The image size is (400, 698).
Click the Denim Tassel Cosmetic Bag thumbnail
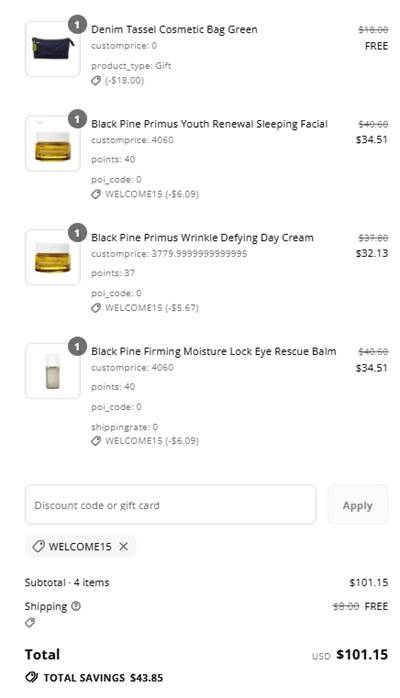pos(53,49)
